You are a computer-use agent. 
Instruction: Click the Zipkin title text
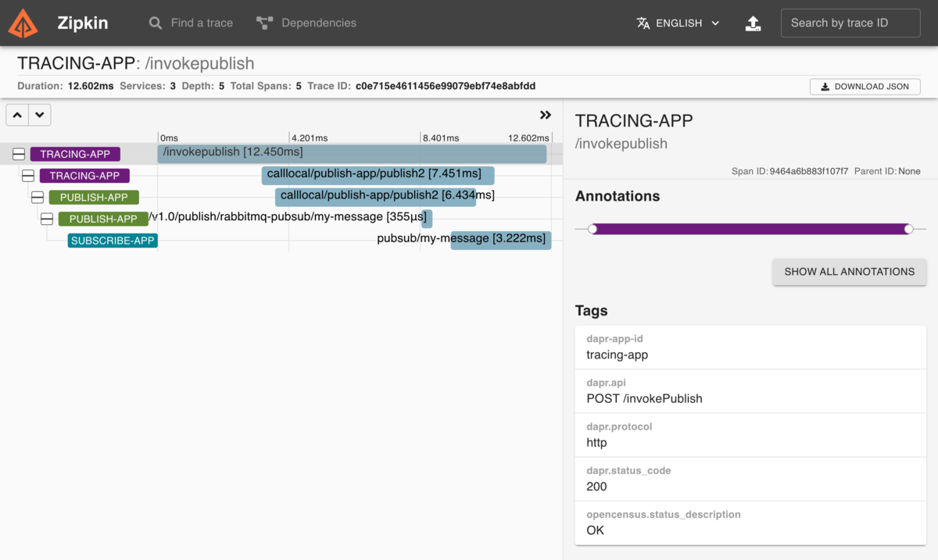83,23
